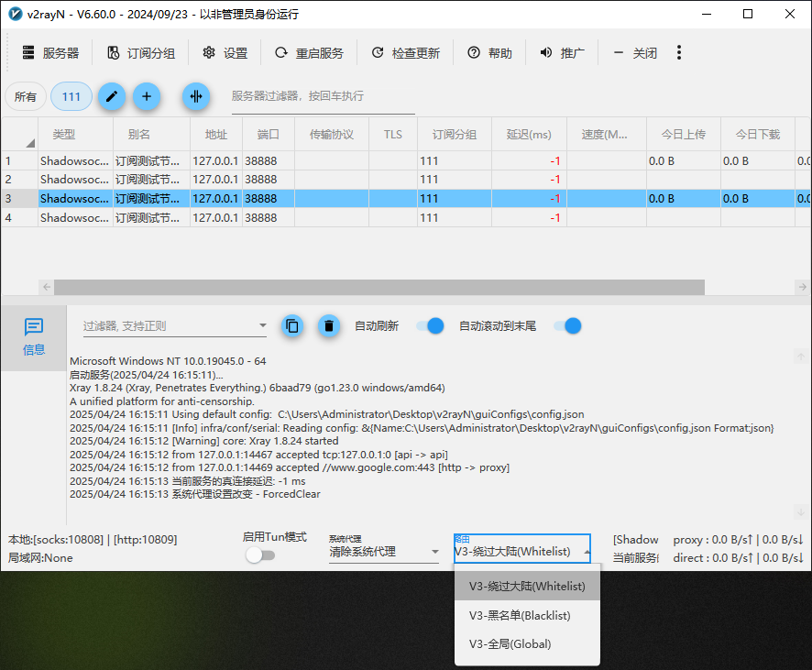Select V3-黑名单(Blacklist) from the routing list

pos(521,616)
